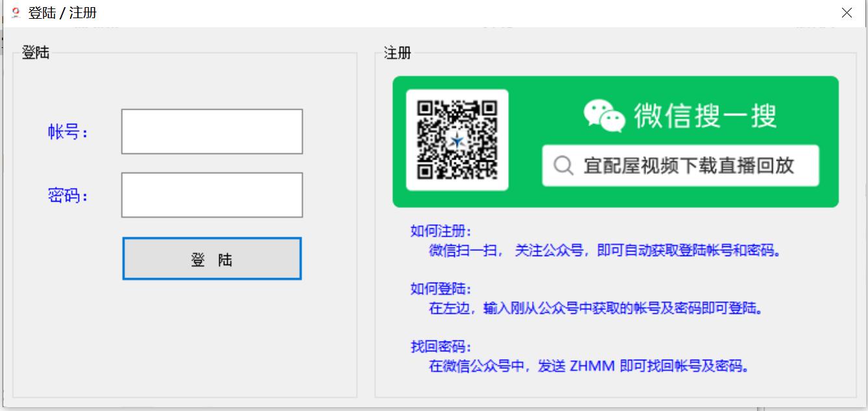Click the WeChat QR code image
The width and height of the screenshot is (868, 411).
coord(457,140)
